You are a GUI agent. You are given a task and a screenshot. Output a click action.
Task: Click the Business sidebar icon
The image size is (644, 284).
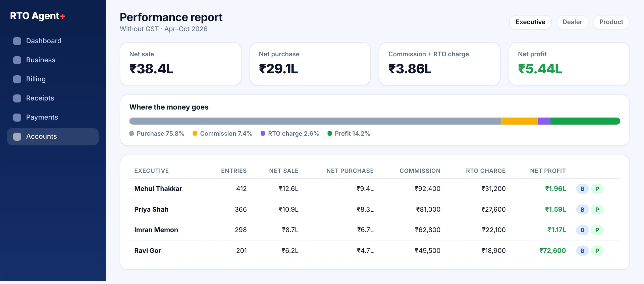point(17,60)
